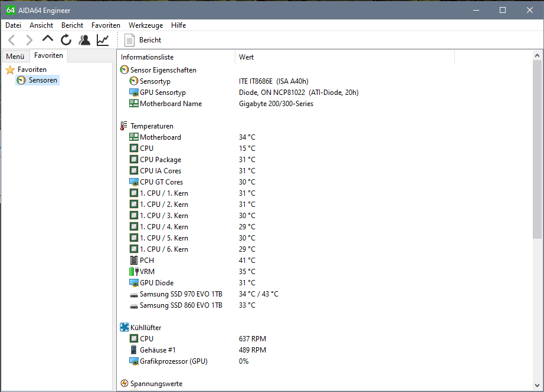The width and height of the screenshot is (544, 392).
Task: Open the Favoriten menu in the menu bar
Action: [x=106, y=25]
